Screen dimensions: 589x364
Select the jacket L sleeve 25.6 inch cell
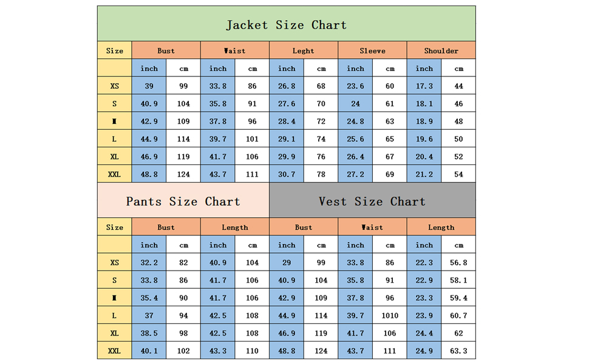355,138
